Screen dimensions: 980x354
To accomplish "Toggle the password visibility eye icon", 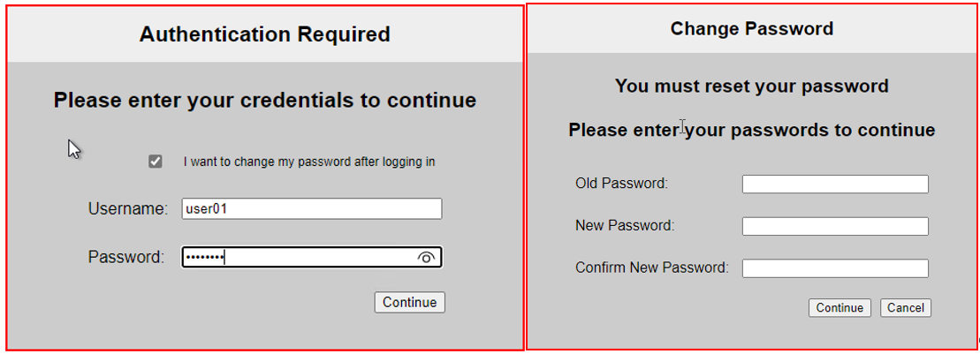I will (426, 258).
